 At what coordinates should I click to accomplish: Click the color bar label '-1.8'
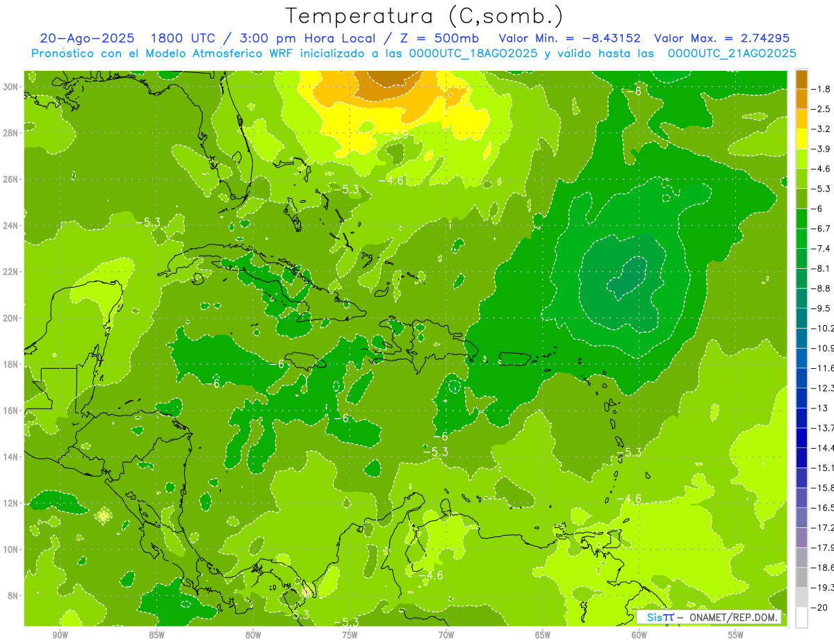(821, 89)
